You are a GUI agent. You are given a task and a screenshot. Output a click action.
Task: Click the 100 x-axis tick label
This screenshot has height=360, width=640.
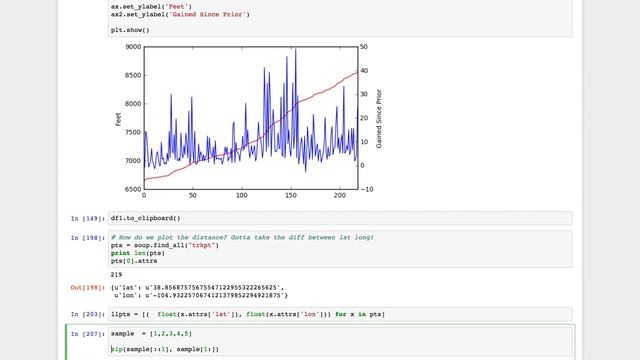(242, 196)
